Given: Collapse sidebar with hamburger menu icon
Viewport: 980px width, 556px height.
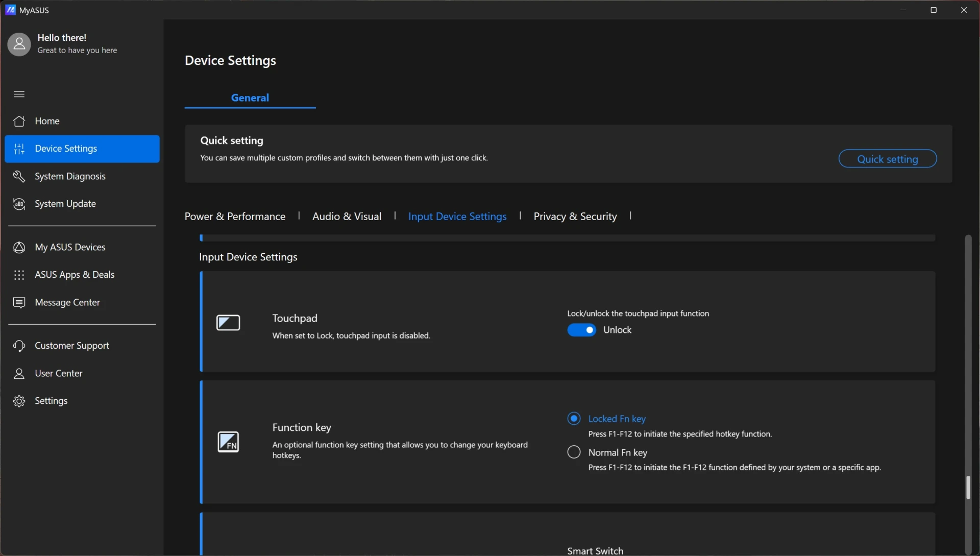Looking at the screenshot, I should pyautogui.click(x=19, y=94).
